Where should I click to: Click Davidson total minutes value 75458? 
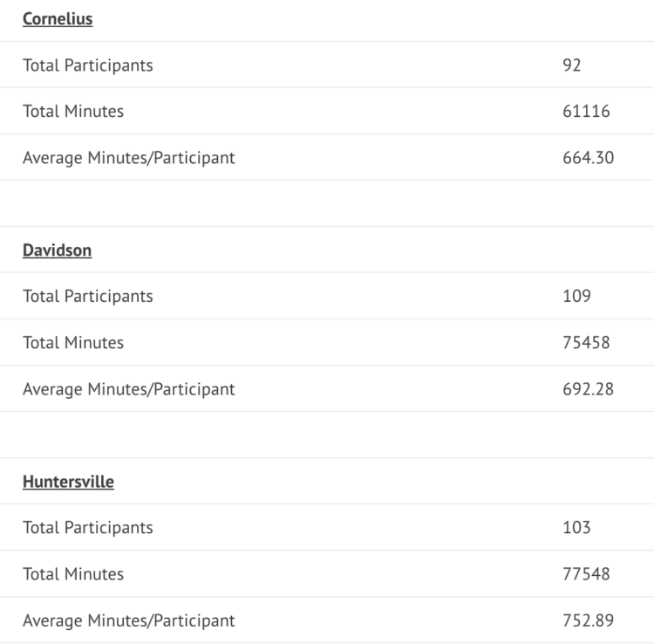[x=587, y=343]
